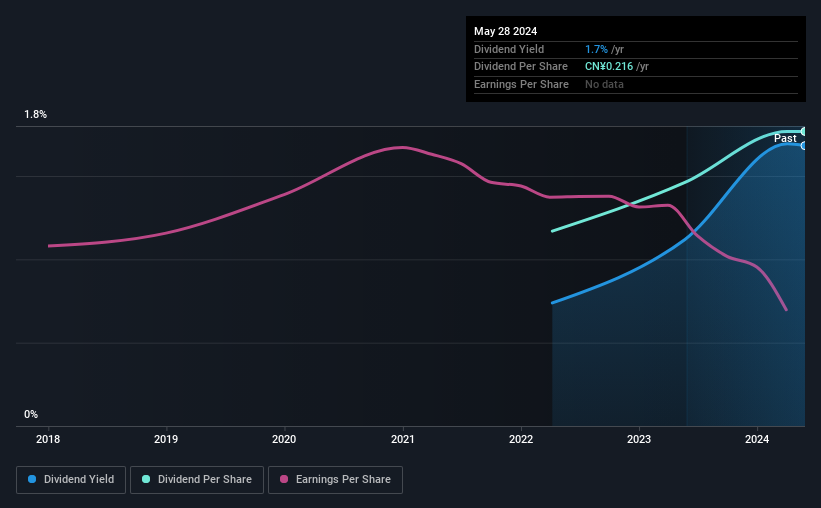Screen dimensions: 821x508
Task: Click the 2022 year label
Action: point(521,438)
